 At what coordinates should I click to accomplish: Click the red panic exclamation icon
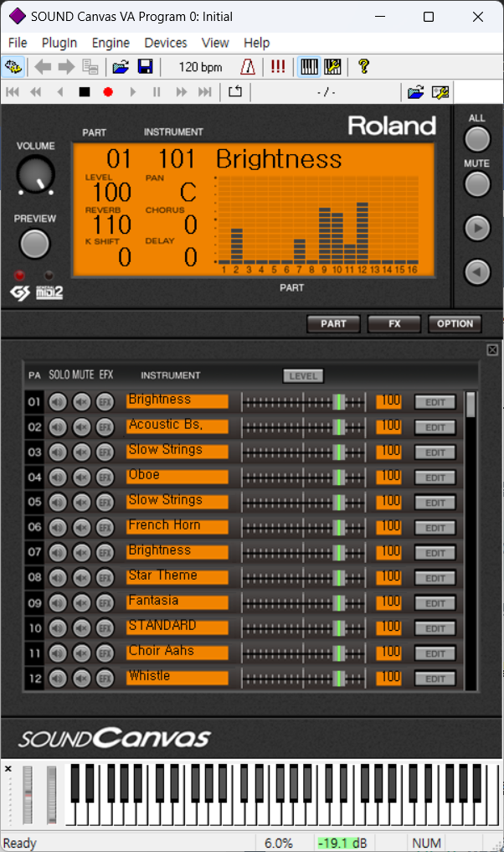coord(278,67)
